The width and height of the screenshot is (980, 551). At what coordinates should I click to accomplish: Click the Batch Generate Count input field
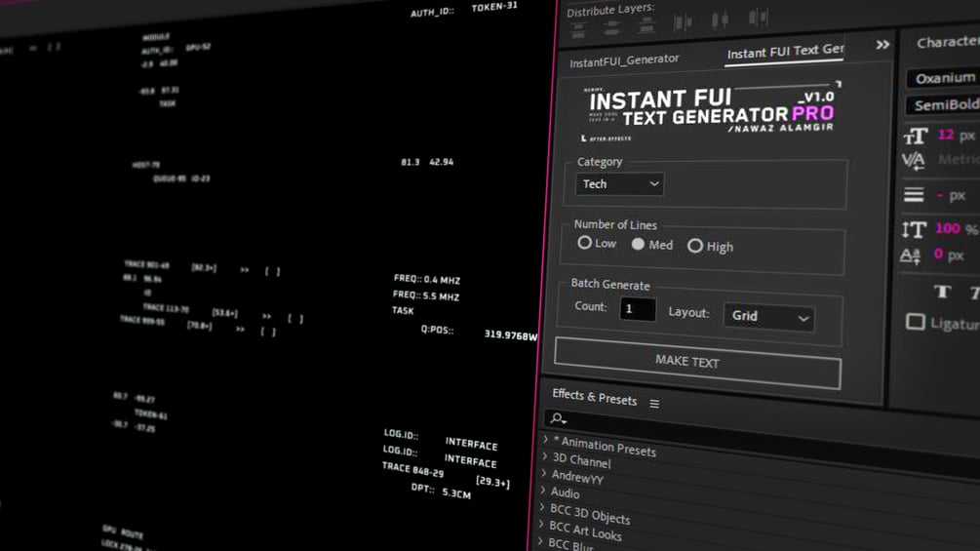[638, 309]
